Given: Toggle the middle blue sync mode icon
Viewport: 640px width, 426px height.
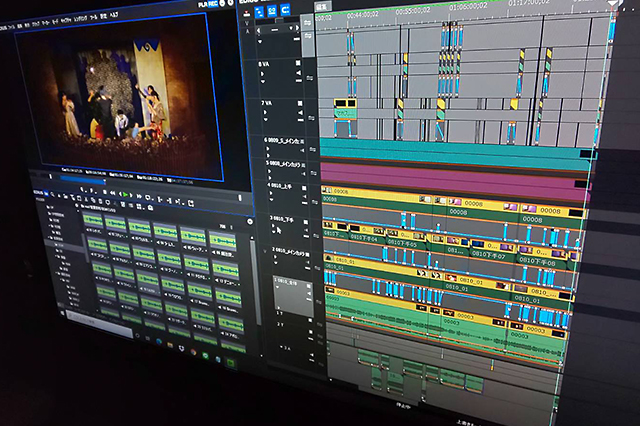Looking at the screenshot, I should (x=272, y=11).
